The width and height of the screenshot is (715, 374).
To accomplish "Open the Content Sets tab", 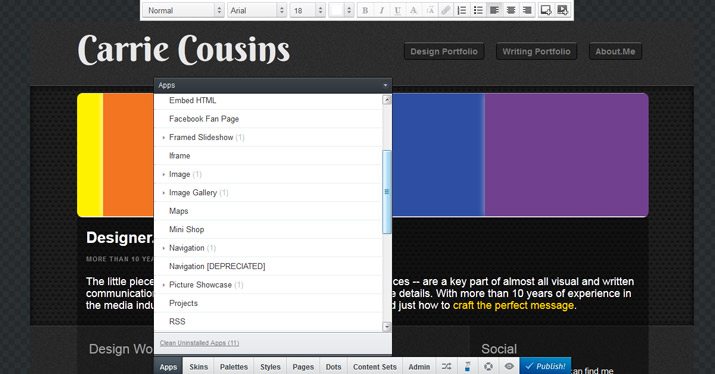I will tap(375, 367).
